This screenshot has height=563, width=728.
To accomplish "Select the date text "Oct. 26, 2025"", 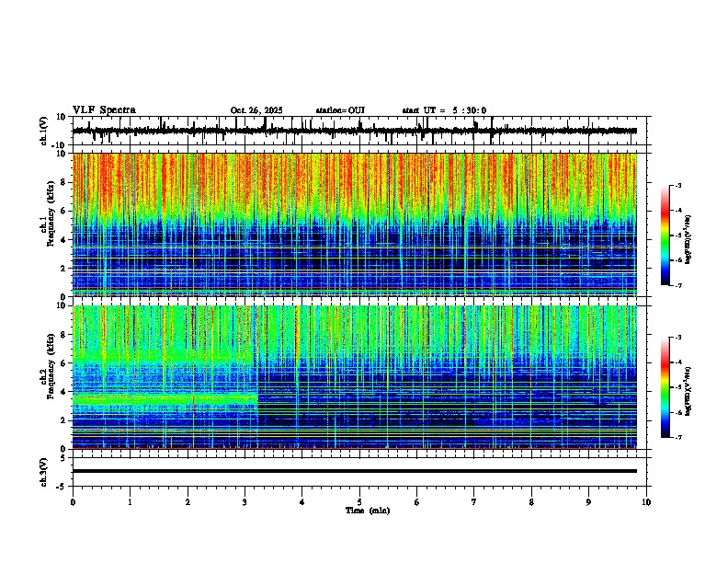I will 256,110.
